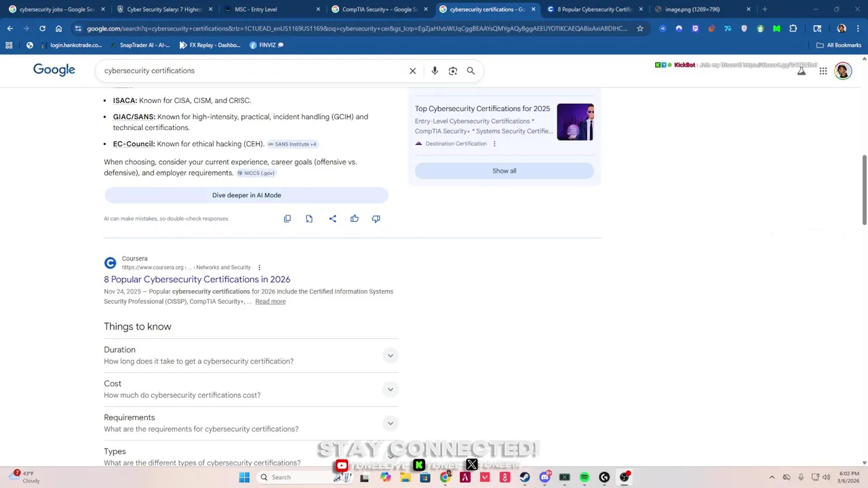Switch to CompTIA Security+ tab
The width and height of the screenshot is (868, 488).
(378, 9)
